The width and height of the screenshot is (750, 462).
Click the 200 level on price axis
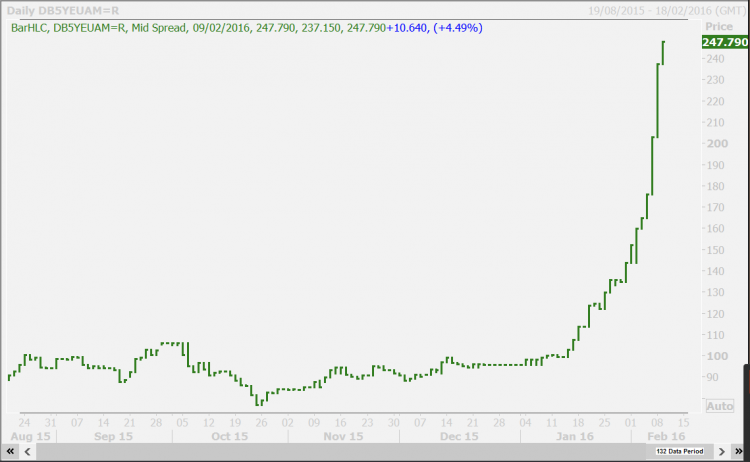(714, 144)
